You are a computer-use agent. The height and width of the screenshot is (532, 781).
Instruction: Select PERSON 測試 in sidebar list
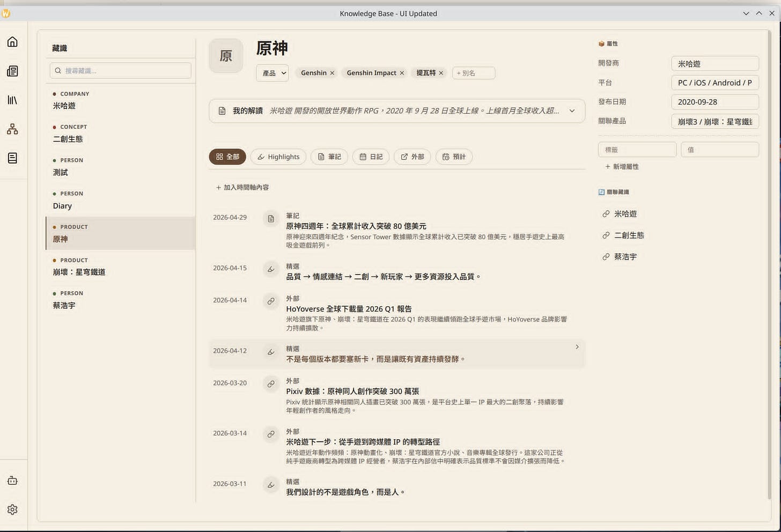(121, 167)
